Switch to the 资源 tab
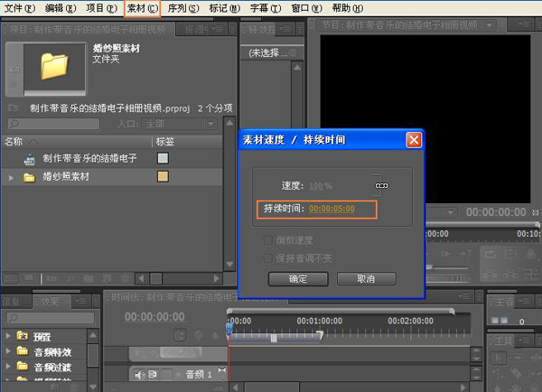 click(x=194, y=30)
